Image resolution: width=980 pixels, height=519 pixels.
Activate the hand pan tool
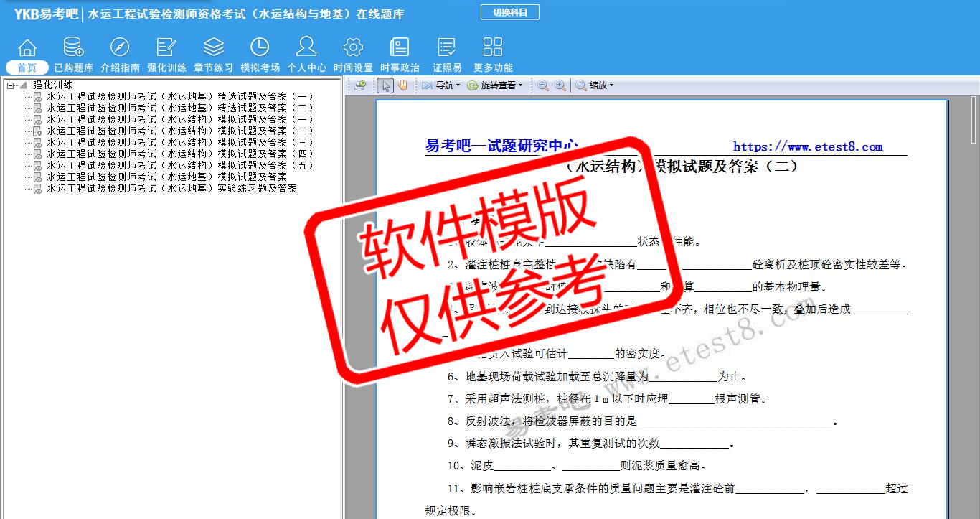point(402,85)
